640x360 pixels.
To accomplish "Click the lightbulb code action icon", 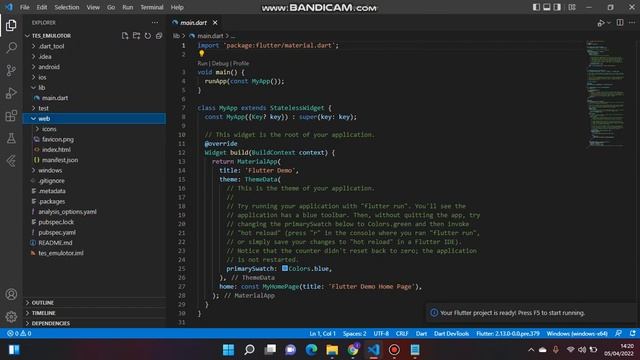I will 201,54.
